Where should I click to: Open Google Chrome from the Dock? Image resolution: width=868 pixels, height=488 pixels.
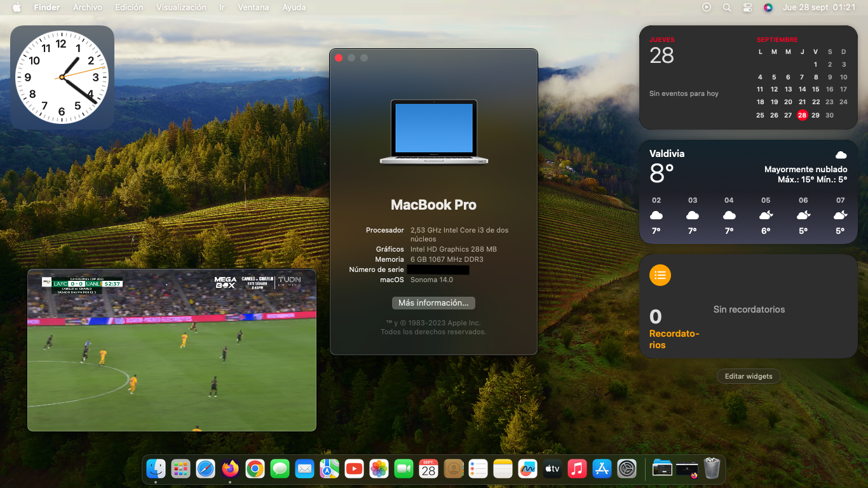pos(255,469)
